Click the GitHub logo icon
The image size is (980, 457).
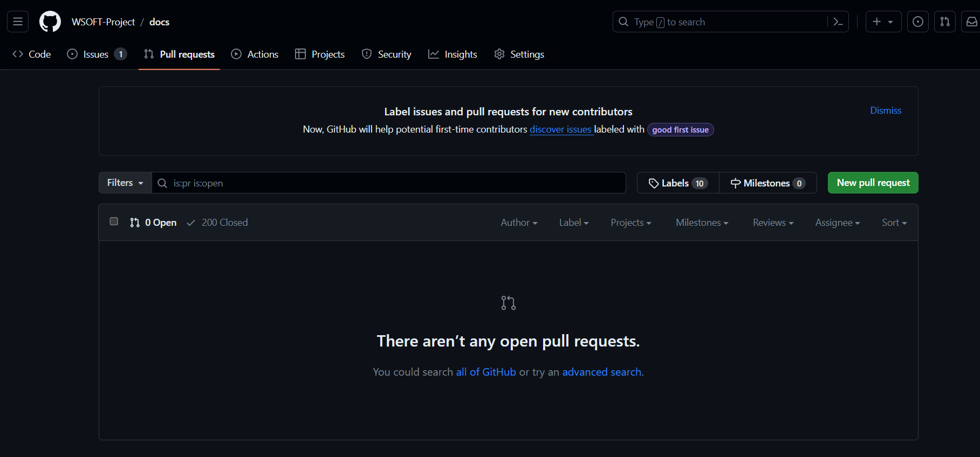point(50,22)
